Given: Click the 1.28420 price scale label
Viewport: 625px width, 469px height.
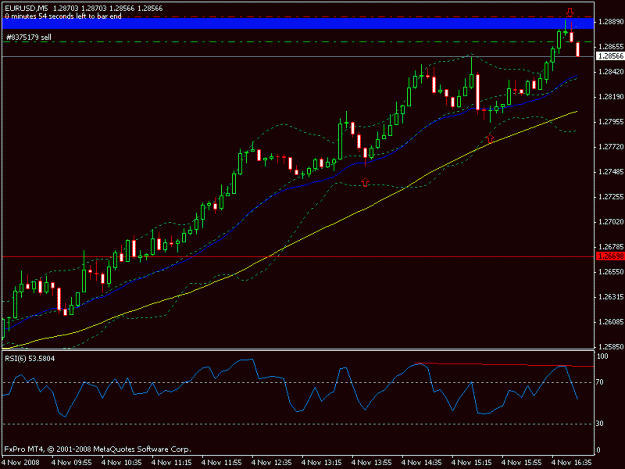Looking at the screenshot, I should 611,72.
